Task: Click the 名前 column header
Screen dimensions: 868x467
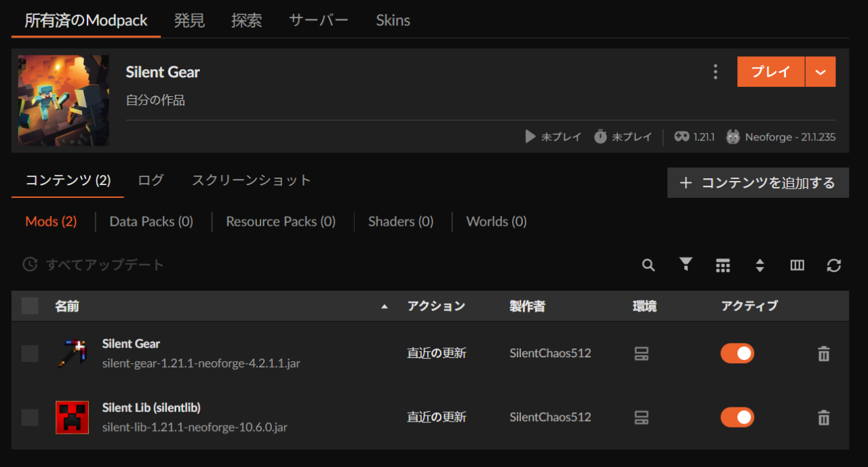Action: coord(67,306)
